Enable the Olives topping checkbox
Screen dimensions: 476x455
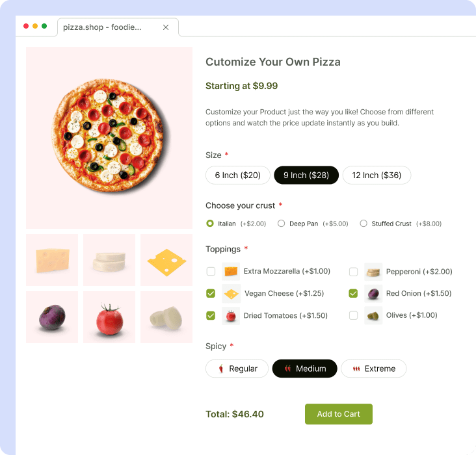pyautogui.click(x=353, y=315)
